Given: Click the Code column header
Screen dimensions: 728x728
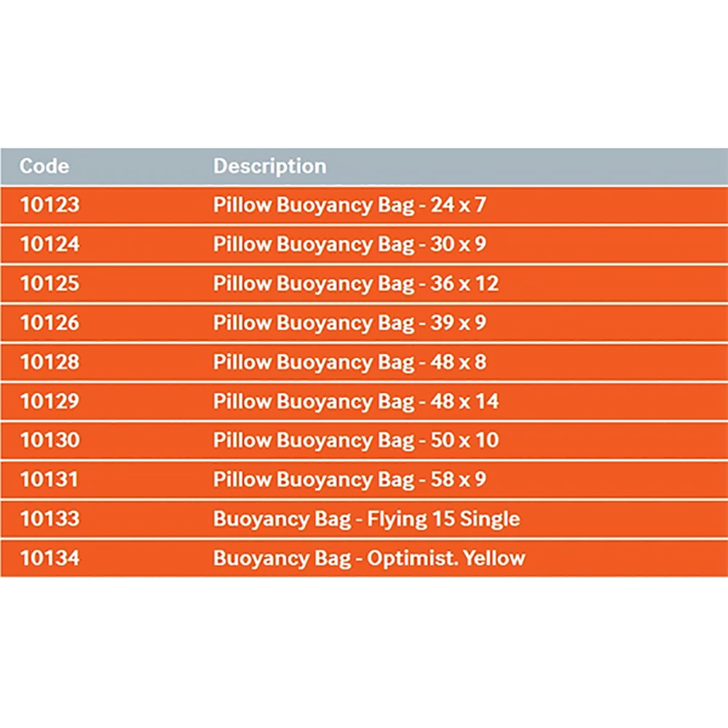Looking at the screenshot, I should point(44,166).
